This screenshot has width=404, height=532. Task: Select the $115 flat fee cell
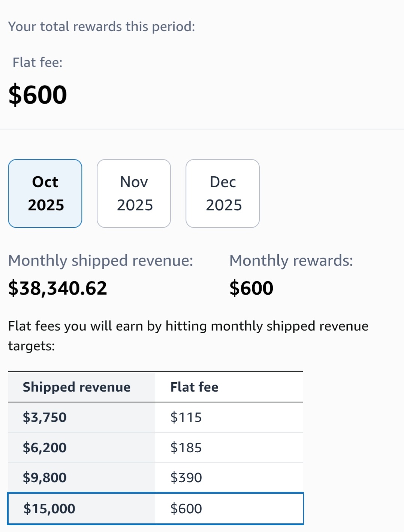coord(186,417)
